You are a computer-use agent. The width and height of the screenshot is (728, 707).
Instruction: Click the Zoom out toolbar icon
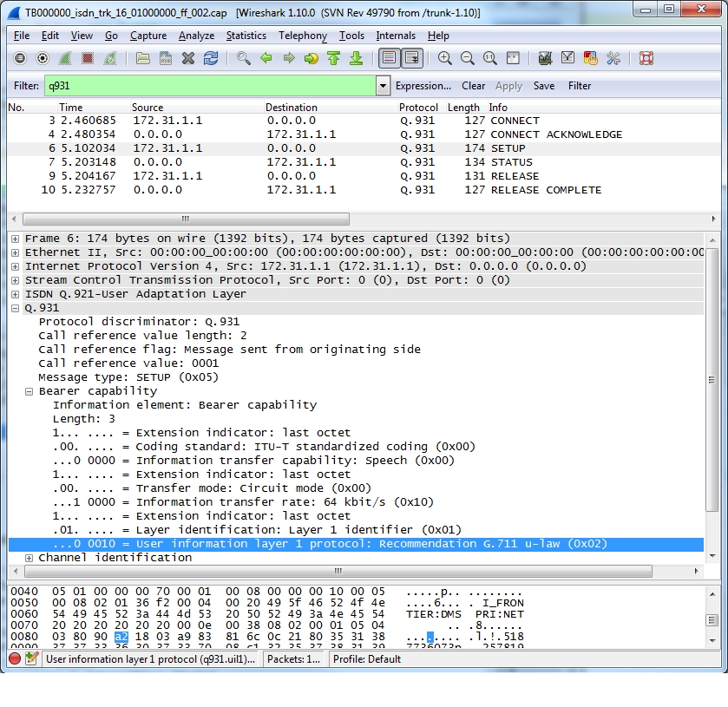pyautogui.click(x=468, y=58)
